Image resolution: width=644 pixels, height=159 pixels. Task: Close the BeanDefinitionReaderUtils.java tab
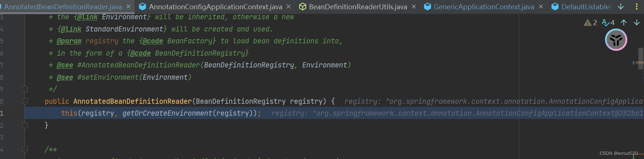pos(414,7)
